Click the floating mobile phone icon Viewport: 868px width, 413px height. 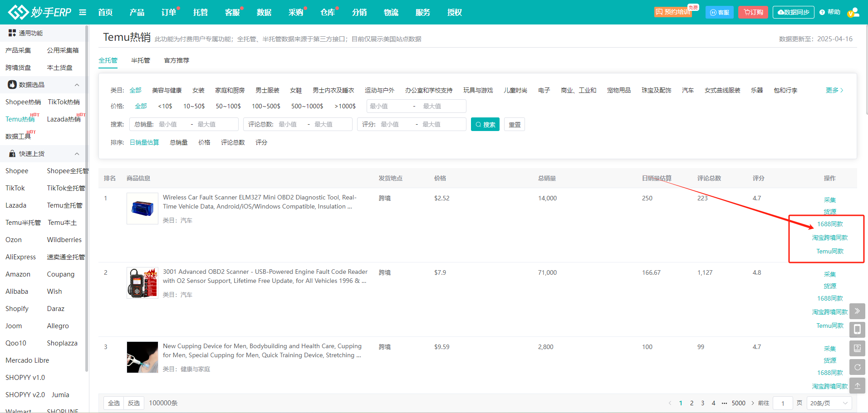click(x=857, y=330)
